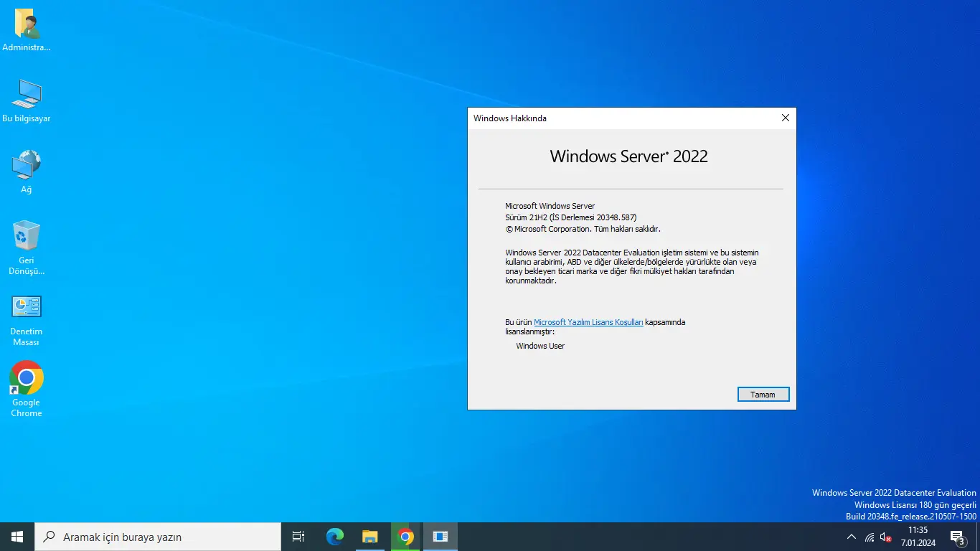Select the Google Chrome desktop shortcut
This screenshot has height=551, width=980.
pyautogui.click(x=27, y=389)
